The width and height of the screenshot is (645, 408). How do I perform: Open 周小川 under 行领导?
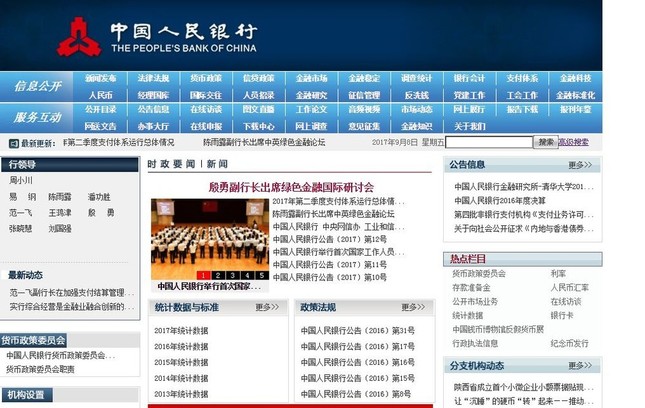(x=21, y=181)
